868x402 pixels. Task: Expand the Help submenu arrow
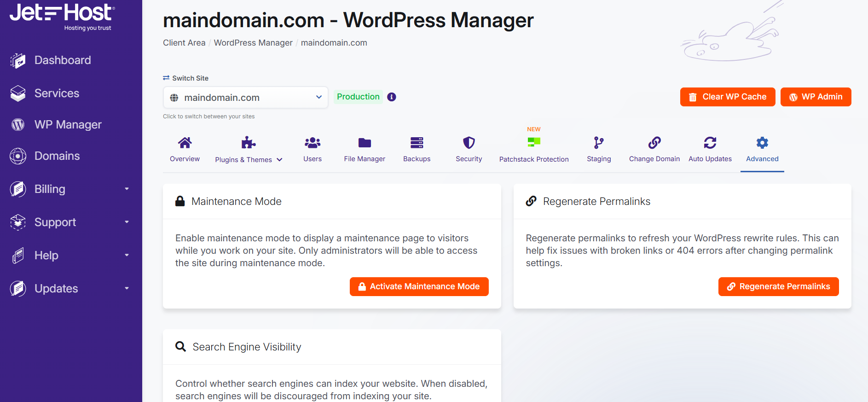pyautogui.click(x=127, y=255)
